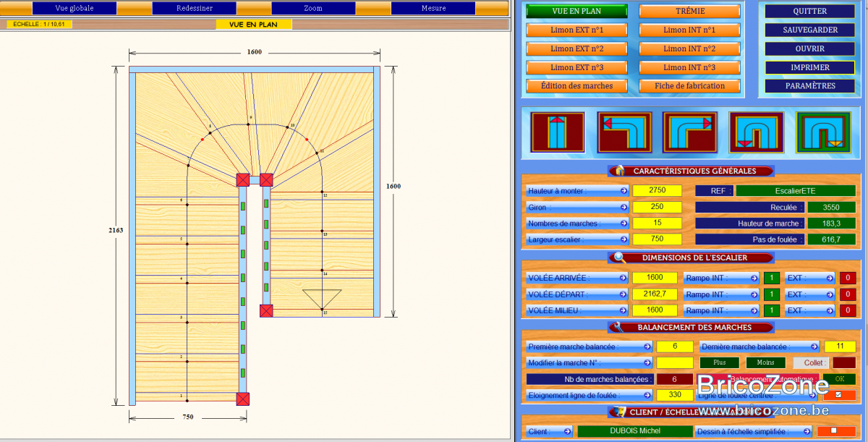Select the U-shaped half-turn staircase icon
The height and width of the screenshot is (442, 868).
[757, 132]
